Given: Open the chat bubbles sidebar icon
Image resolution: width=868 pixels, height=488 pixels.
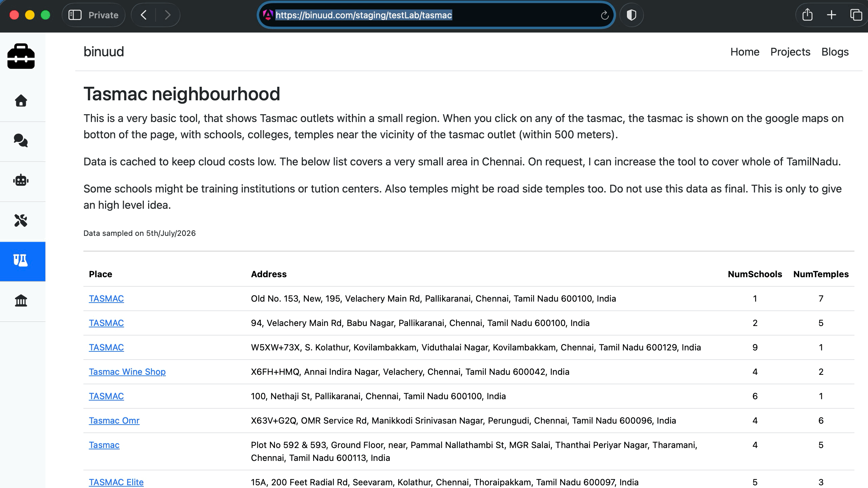Looking at the screenshot, I should [21, 141].
